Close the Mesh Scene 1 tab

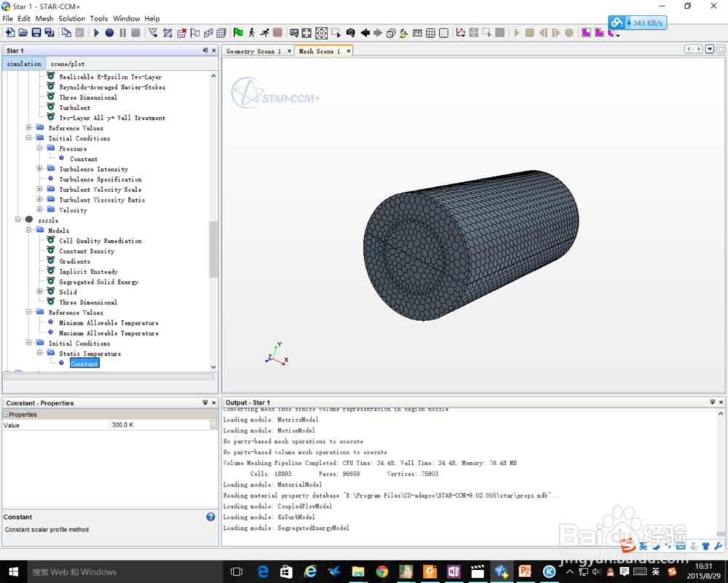coord(348,51)
